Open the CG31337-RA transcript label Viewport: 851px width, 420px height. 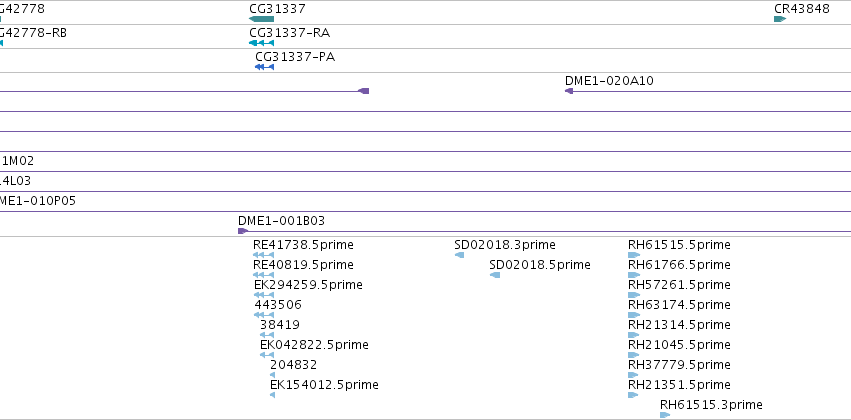tap(289, 33)
